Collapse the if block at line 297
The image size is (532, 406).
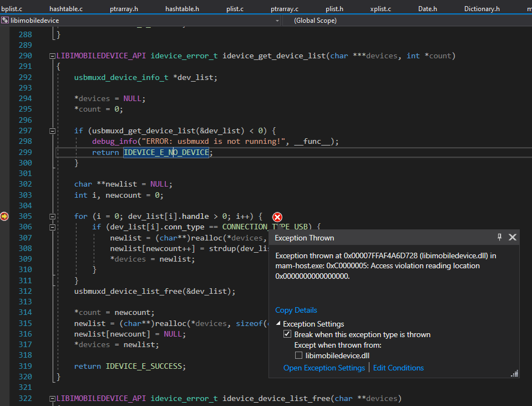click(52, 131)
